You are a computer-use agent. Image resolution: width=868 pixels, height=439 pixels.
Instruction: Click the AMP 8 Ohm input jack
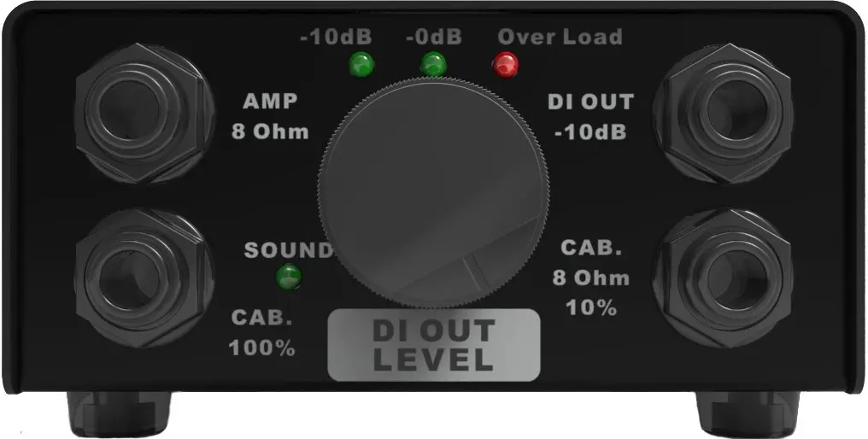[x=144, y=114]
